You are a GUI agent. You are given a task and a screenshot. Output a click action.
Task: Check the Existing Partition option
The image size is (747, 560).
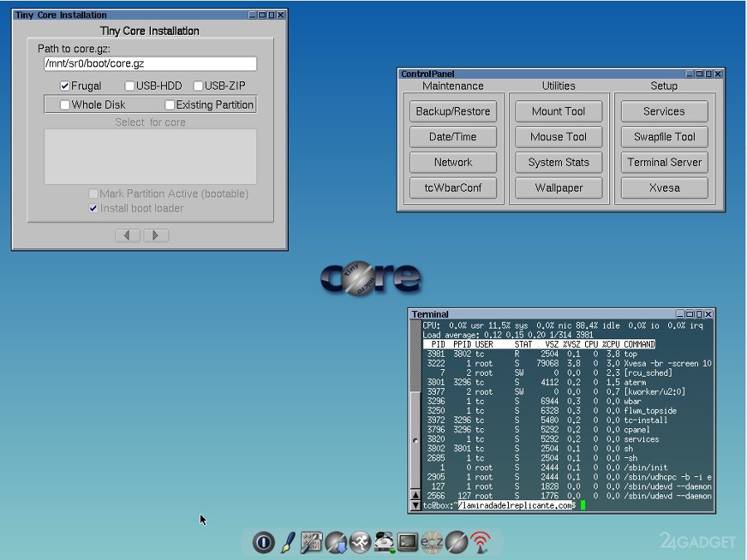click(169, 105)
